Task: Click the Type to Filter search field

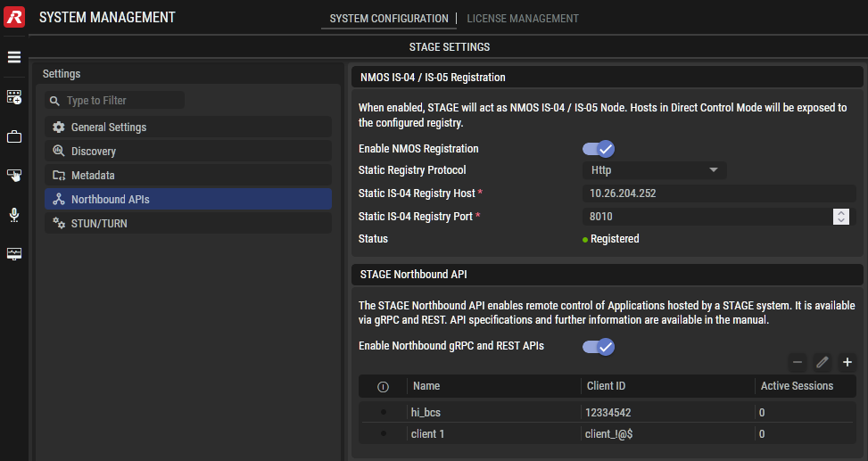Action: click(x=114, y=100)
